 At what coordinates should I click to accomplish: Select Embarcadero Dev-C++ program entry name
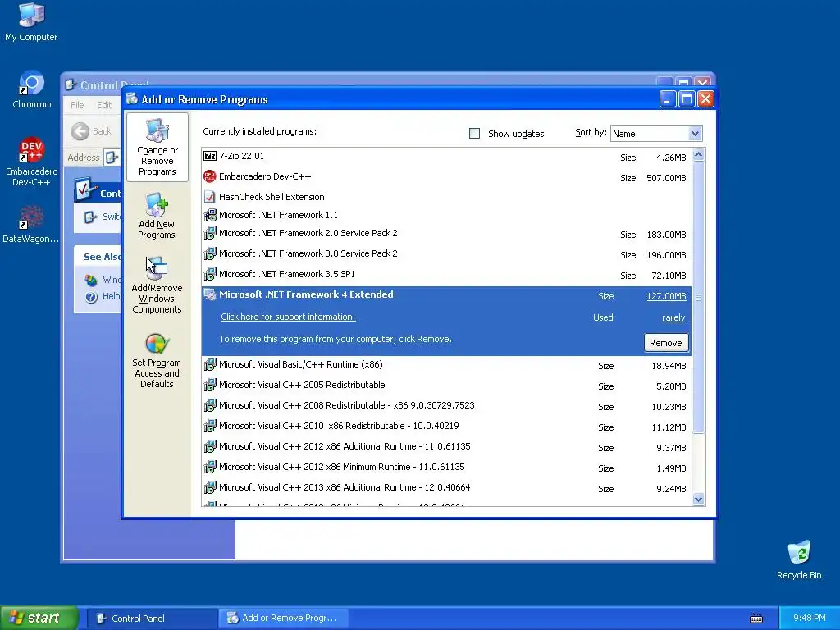(265, 176)
